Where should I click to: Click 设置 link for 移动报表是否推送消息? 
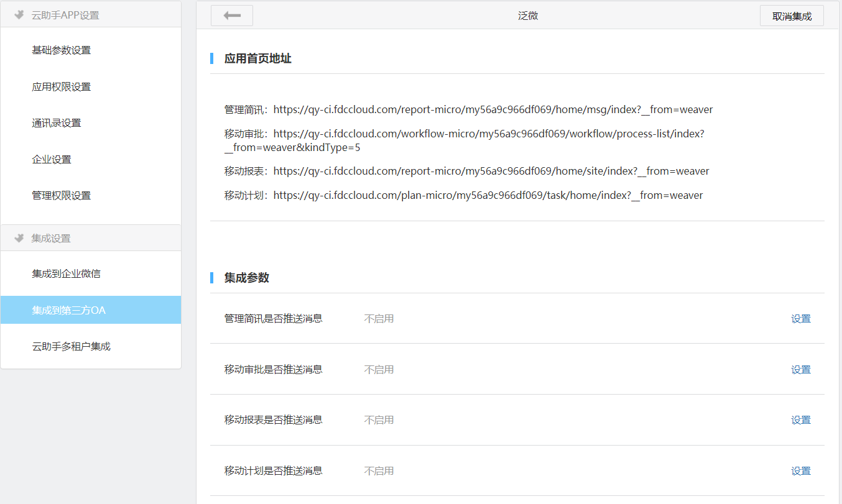(801, 420)
